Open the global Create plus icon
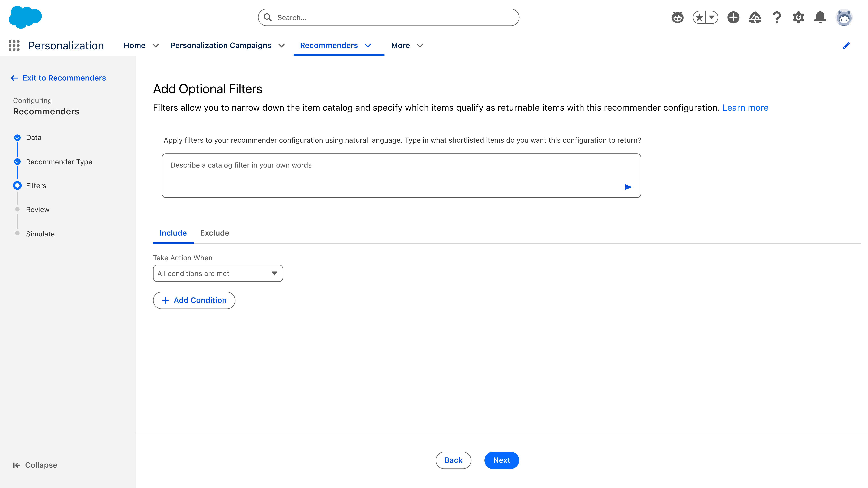Image resolution: width=868 pixels, height=488 pixels. click(733, 18)
